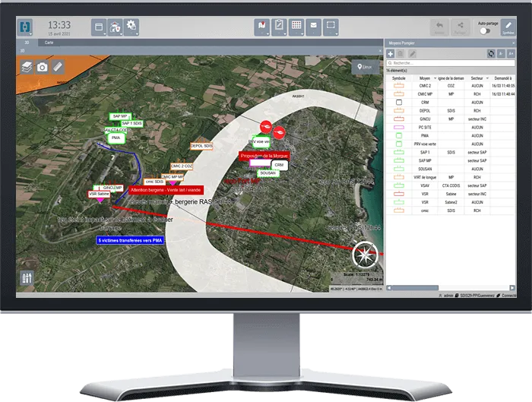Select the PRV voie verte row
This screenshot has width=532, height=402.
click(x=451, y=144)
